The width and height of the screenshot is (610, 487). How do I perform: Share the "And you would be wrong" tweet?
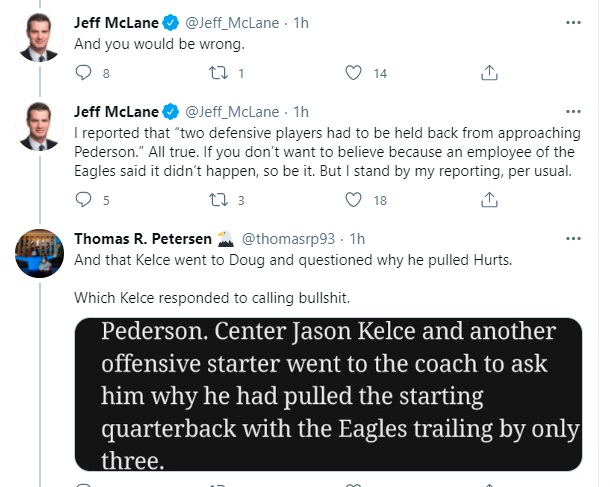(x=489, y=72)
